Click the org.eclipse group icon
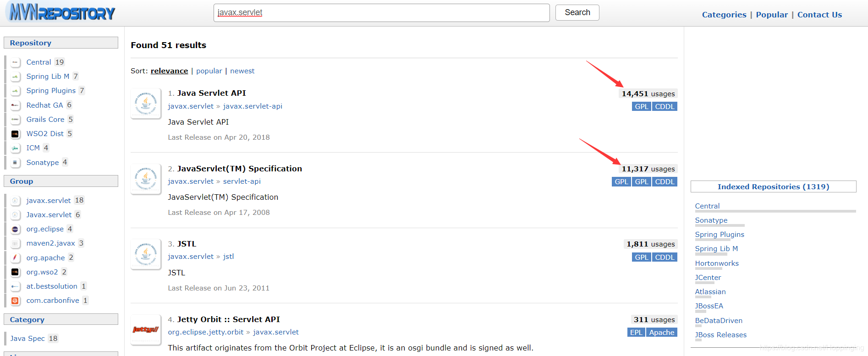This screenshot has height=356, width=868. click(x=15, y=229)
